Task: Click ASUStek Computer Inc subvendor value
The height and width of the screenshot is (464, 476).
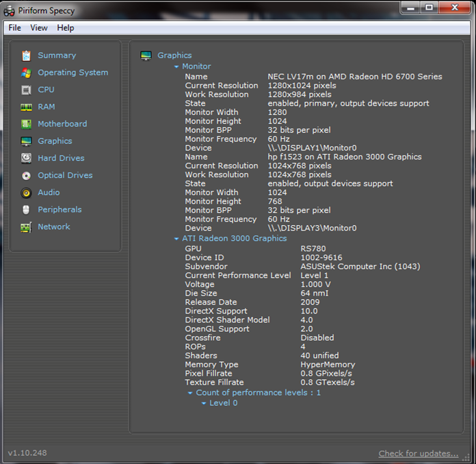Action: 360,266
